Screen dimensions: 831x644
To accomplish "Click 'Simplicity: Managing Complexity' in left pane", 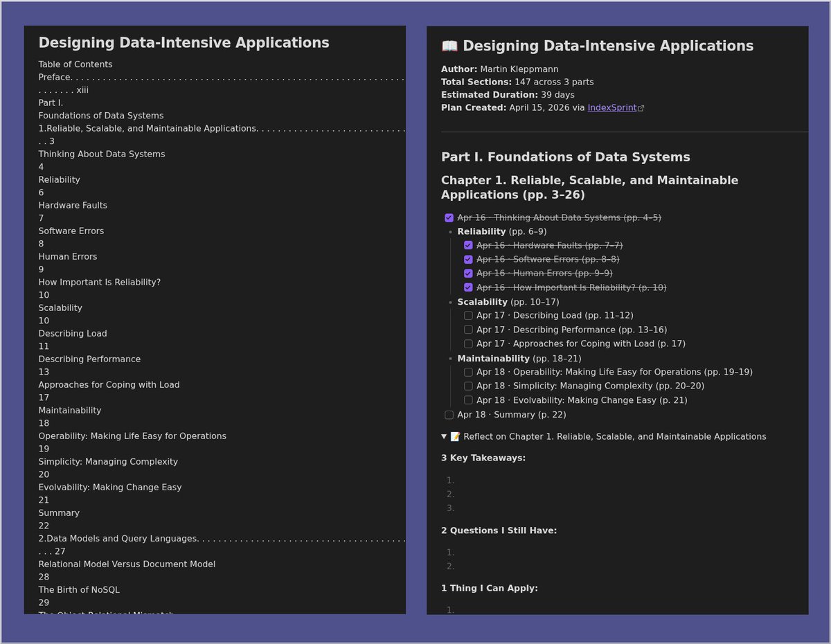I will coord(108,461).
